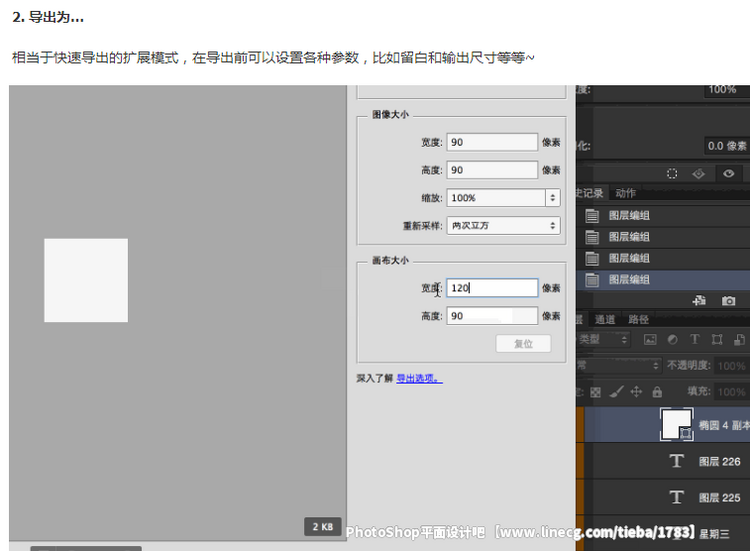Screen dimensions: 750x551
Task: Switch to the 历史记录 tab
Action: (589, 193)
